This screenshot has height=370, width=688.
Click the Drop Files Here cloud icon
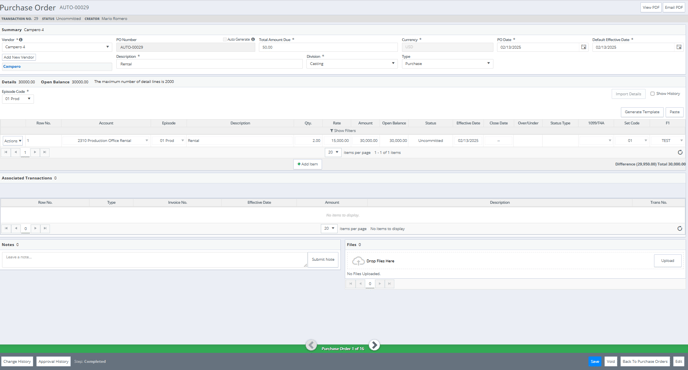tap(358, 261)
